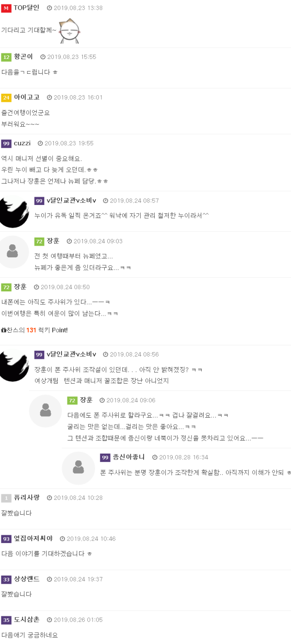This screenshot has width=291, height=644.
Task: Click the timestamp 2019.08.28 16:34
Action: tap(183, 458)
